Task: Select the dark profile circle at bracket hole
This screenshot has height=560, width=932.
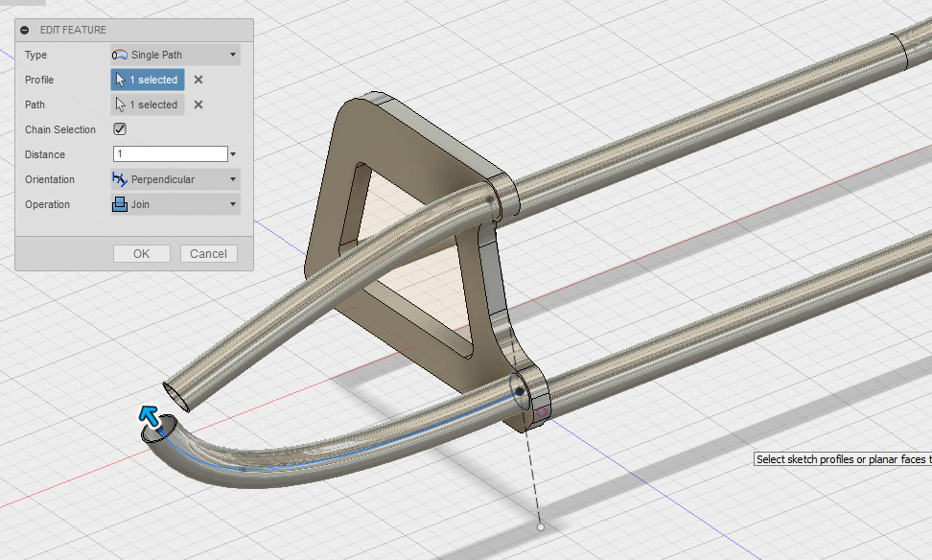Action: click(519, 391)
